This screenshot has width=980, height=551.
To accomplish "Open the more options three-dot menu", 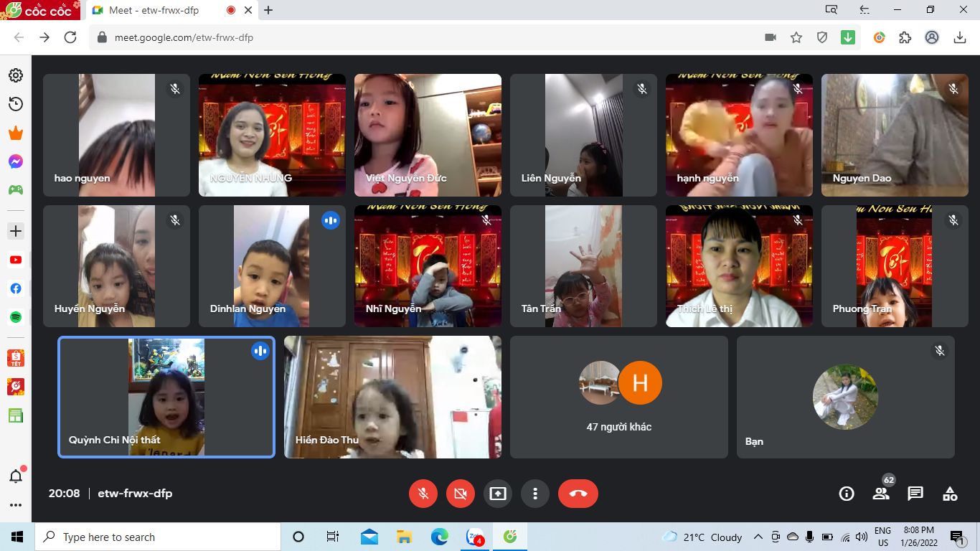I will pos(535,494).
